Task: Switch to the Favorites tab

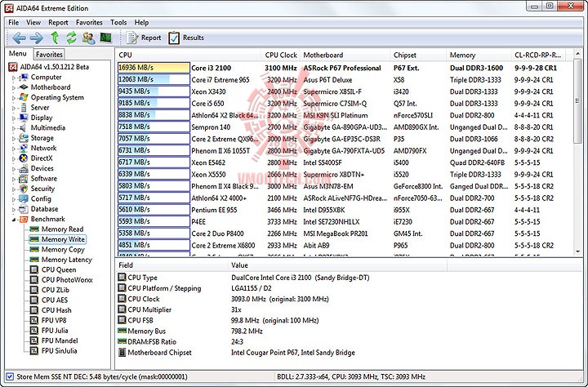Action: click(49, 55)
